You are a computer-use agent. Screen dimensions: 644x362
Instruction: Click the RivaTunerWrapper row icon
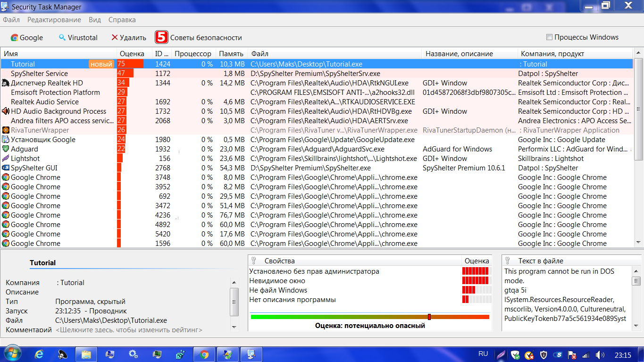coord(6,130)
